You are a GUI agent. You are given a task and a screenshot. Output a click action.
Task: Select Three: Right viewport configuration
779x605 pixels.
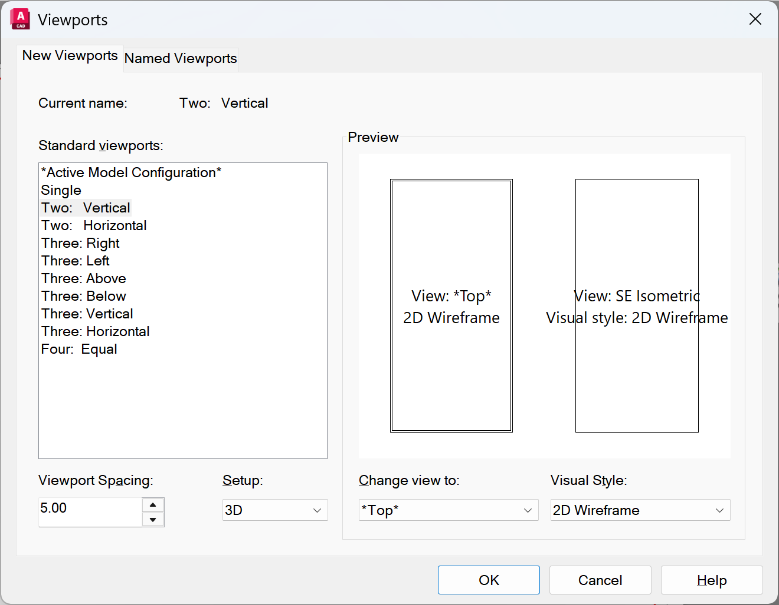[80, 243]
